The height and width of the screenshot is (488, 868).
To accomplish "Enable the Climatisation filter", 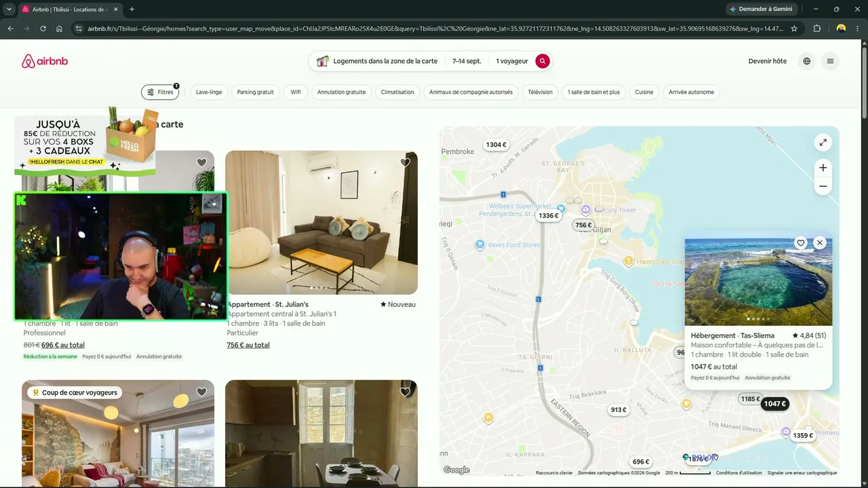I will pos(397,92).
